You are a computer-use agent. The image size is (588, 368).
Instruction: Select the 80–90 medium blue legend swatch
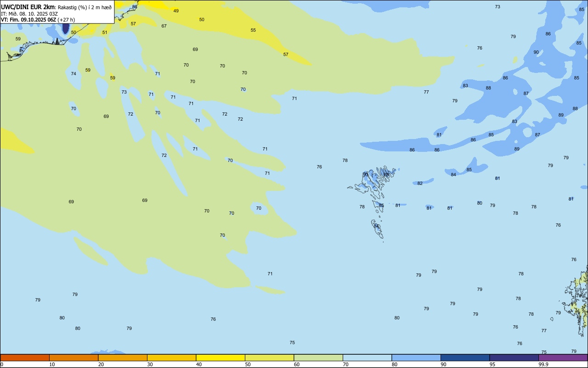pos(416,357)
